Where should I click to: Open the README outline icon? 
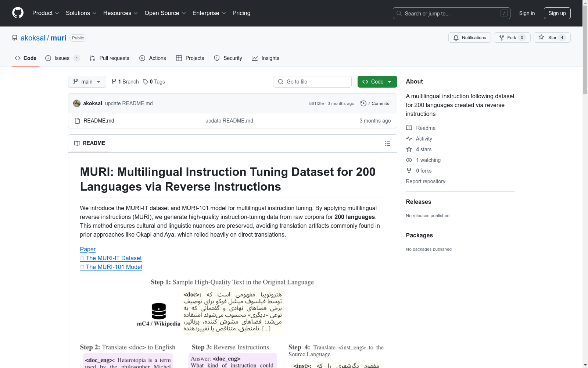[387, 144]
